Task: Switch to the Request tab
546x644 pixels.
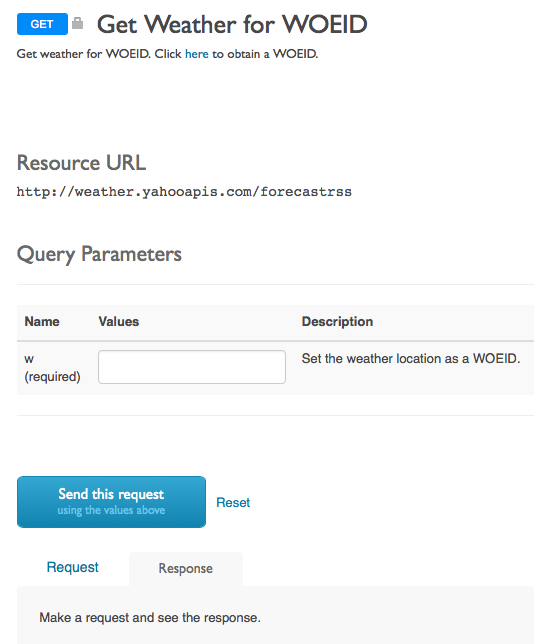Action: (73, 567)
